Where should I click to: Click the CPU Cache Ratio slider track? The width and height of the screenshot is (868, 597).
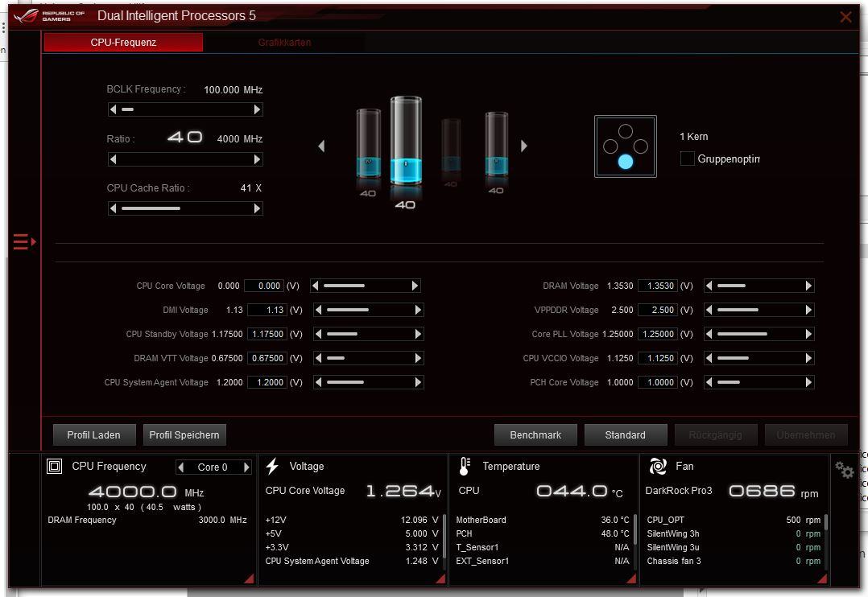click(x=185, y=208)
